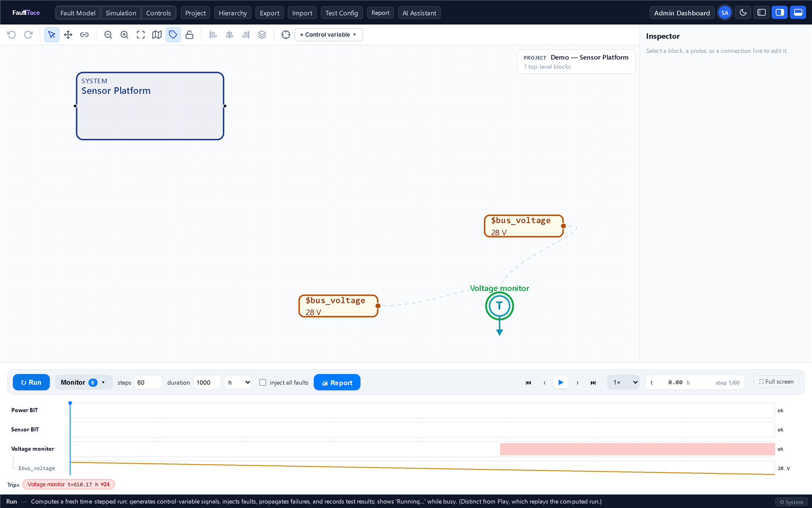This screenshot has height=508, width=812.
Task: Step back one simulation step
Action: (x=545, y=383)
